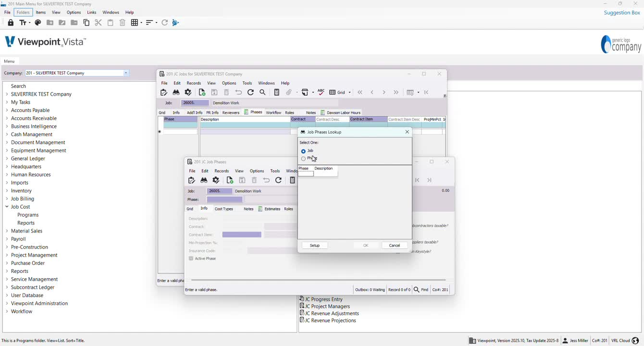The width and height of the screenshot is (644, 346).
Task: Open the Company dropdown
Action: (x=126, y=73)
